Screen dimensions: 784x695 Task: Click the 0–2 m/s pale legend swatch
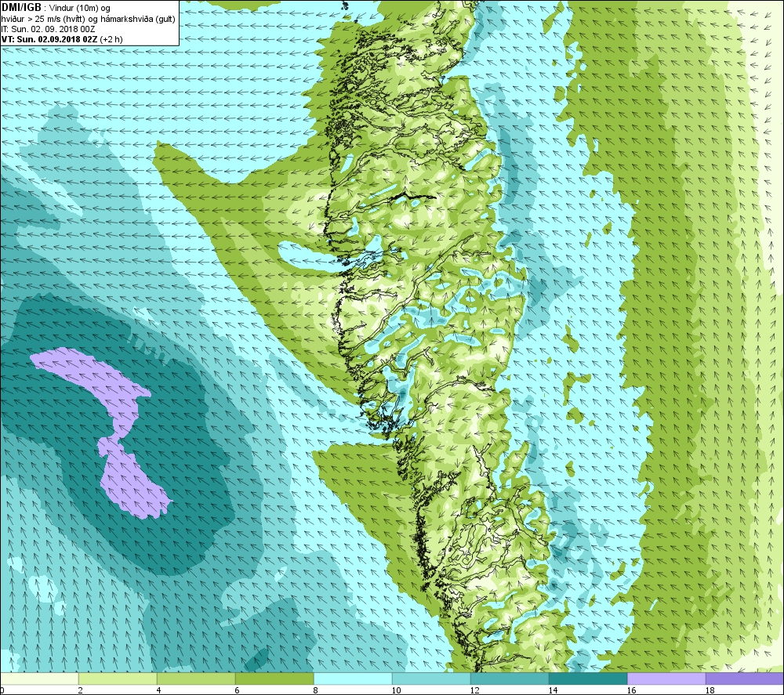pos(39,679)
